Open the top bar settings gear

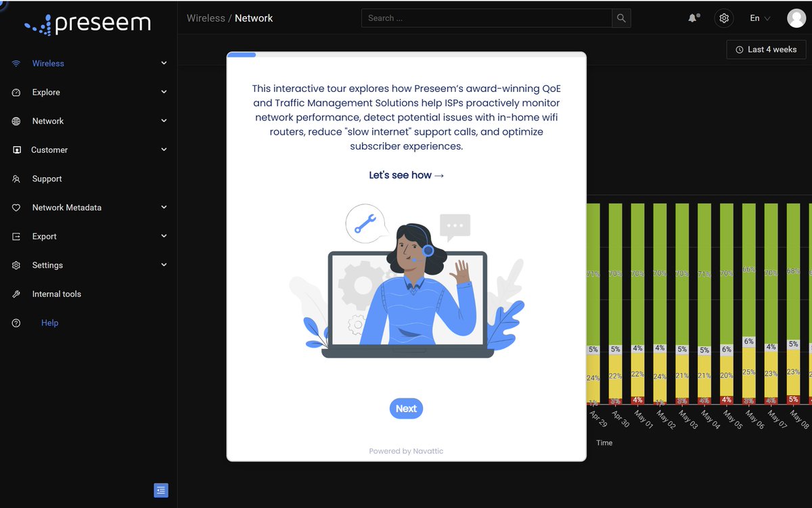coord(724,18)
